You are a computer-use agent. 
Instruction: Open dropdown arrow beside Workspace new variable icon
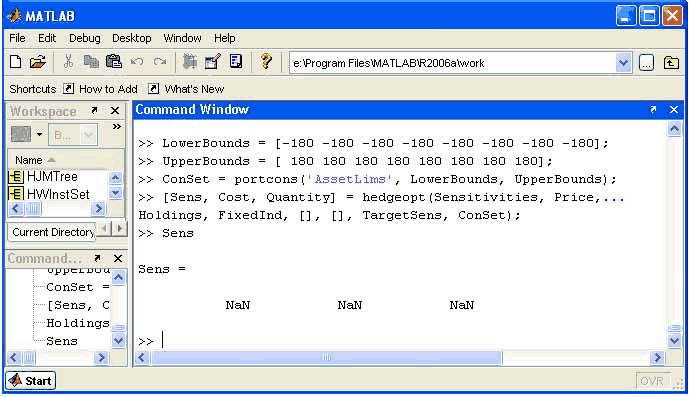click(x=40, y=134)
